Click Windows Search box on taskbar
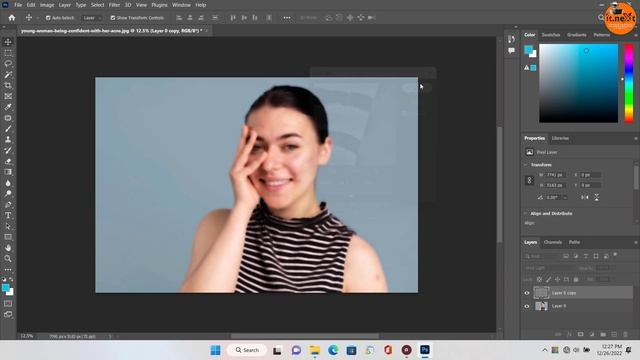The height and width of the screenshot is (360, 640). (247, 350)
